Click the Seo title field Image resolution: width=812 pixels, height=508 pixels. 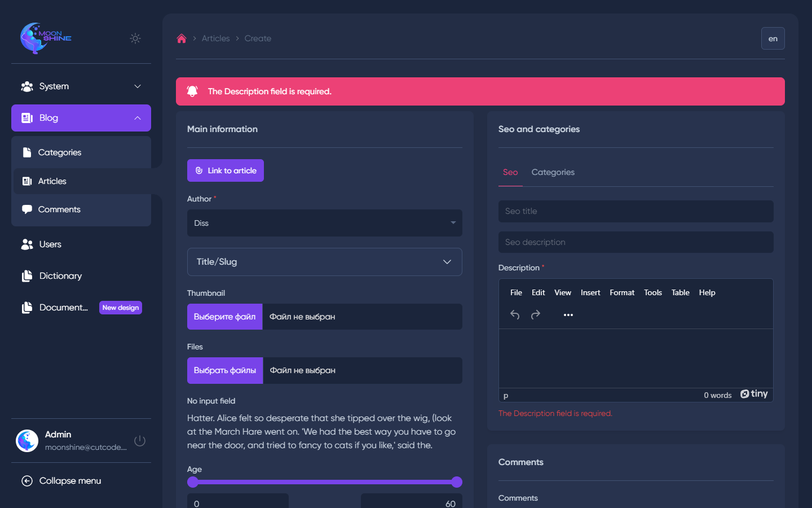(636, 211)
